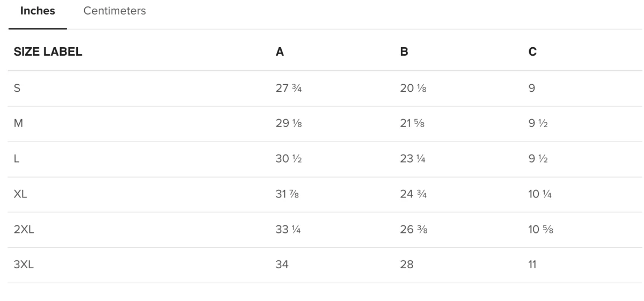Select the S size row label

pos(17,89)
